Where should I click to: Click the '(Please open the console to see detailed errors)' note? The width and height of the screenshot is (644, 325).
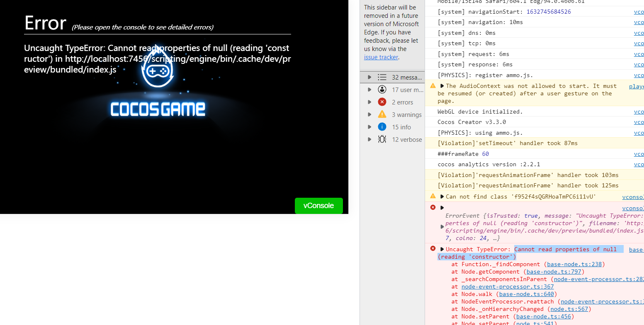point(143,27)
